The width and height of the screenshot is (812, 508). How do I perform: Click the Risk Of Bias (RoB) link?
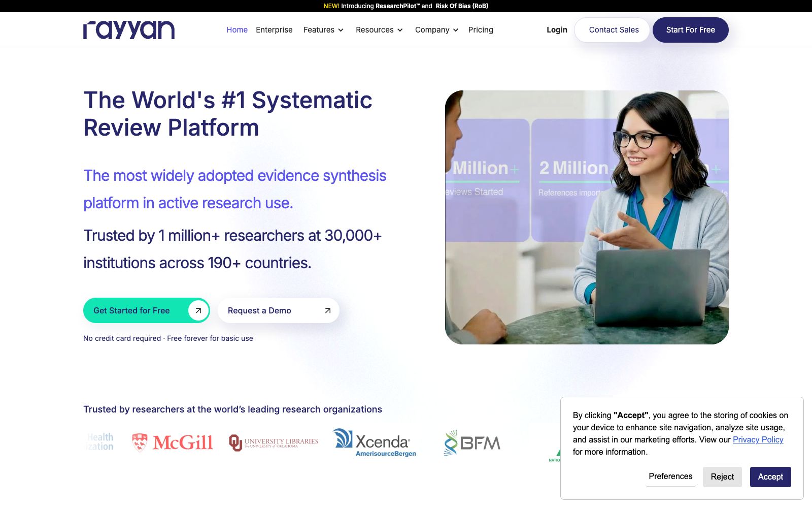pyautogui.click(x=462, y=6)
